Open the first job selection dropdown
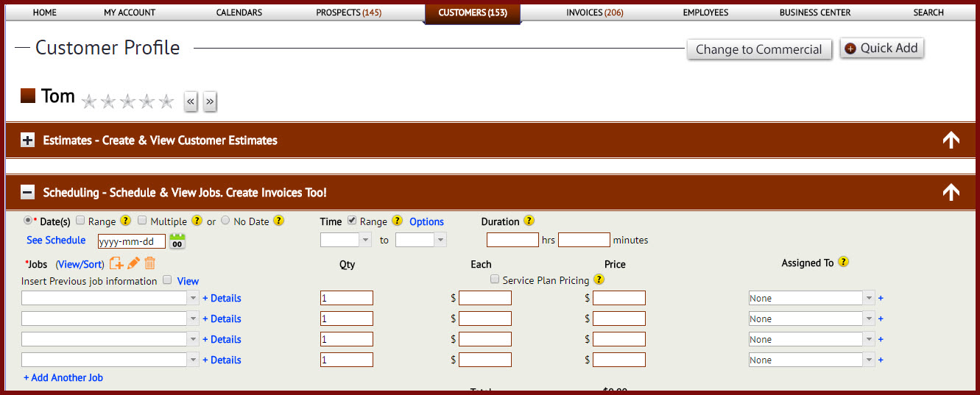Image resolution: width=980 pixels, height=395 pixels. (x=110, y=298)
